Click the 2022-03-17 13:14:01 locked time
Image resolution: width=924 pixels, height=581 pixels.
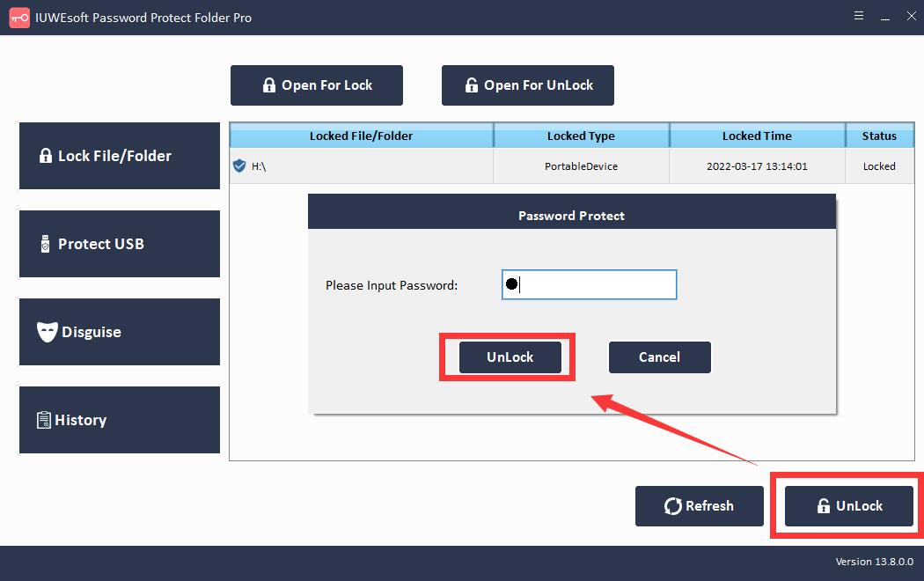[757, 166]
